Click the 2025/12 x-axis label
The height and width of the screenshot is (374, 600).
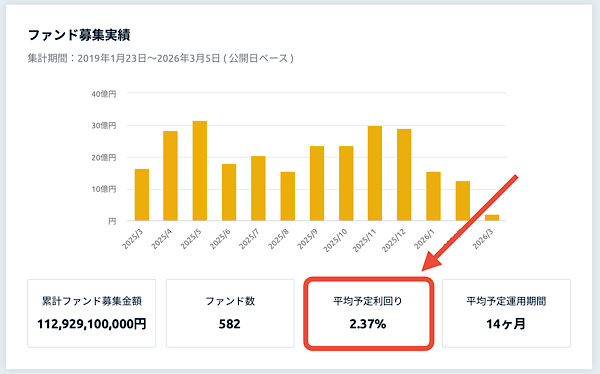(394, 240)
